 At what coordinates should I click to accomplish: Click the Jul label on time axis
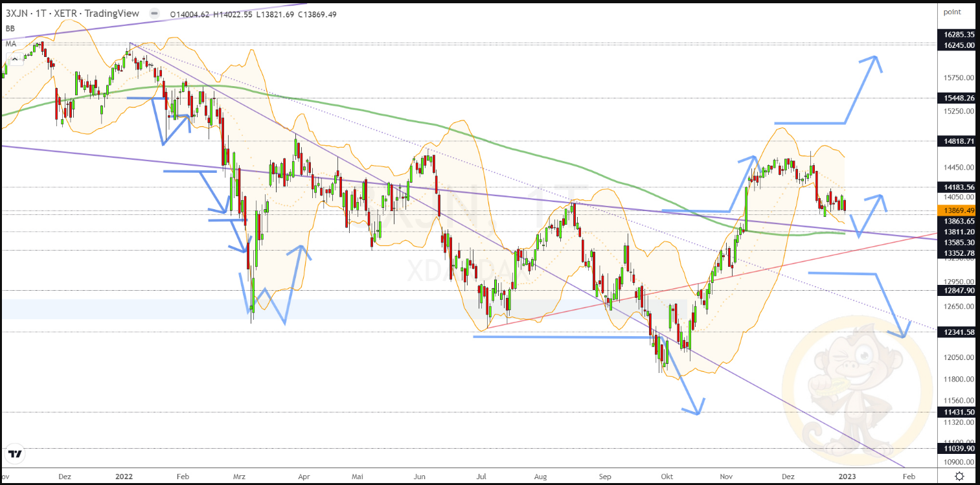coord(481,476)
